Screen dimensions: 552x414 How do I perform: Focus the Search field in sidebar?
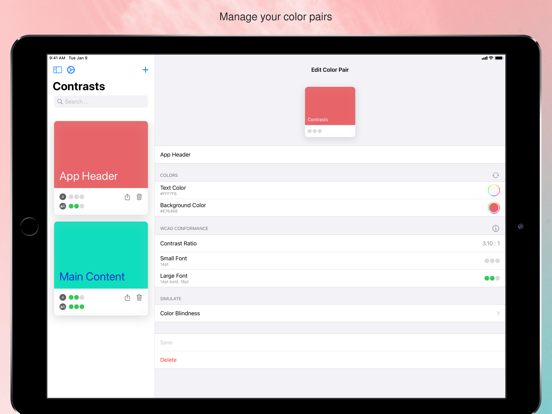101,101
